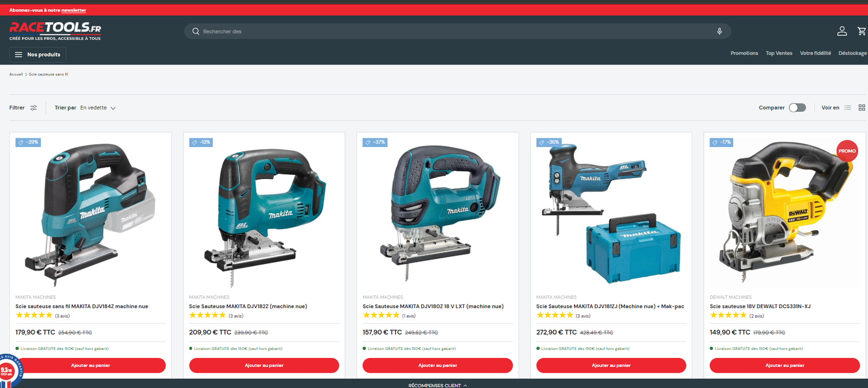Click star rating of DJV181ZJ
Screen dimensions: 868x388
coord(554,315)
